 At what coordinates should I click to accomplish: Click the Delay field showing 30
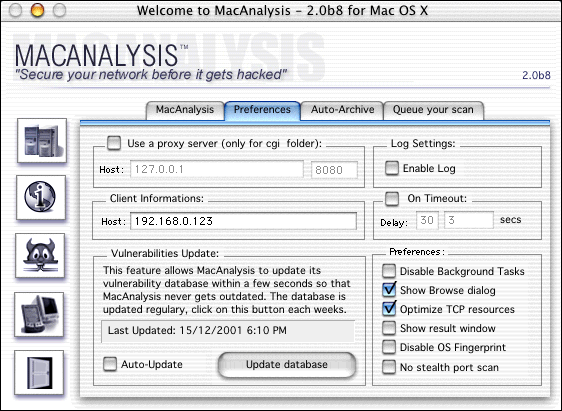[427, 220]
